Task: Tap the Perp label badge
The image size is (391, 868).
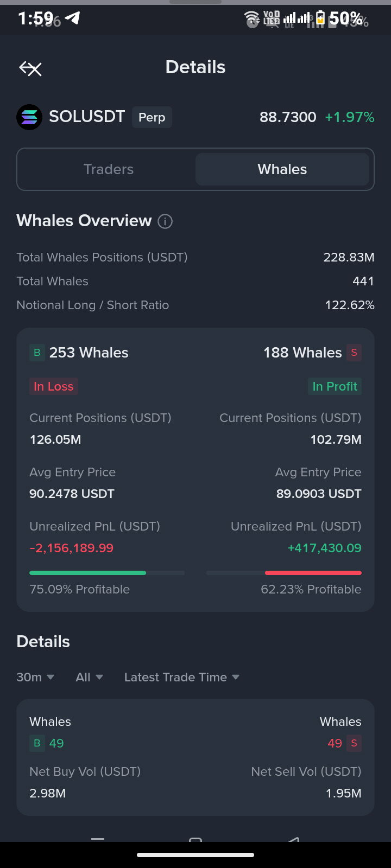Action: click(152, 117)
